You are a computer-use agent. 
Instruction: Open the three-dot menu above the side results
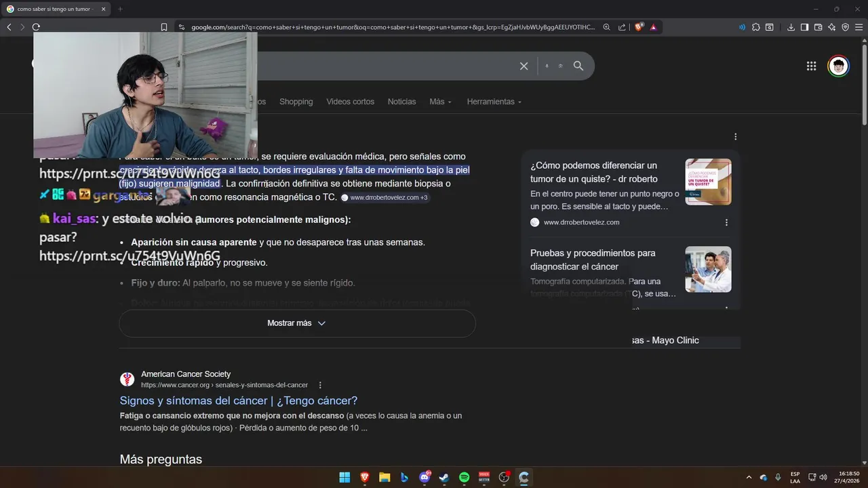click(735, 137)
